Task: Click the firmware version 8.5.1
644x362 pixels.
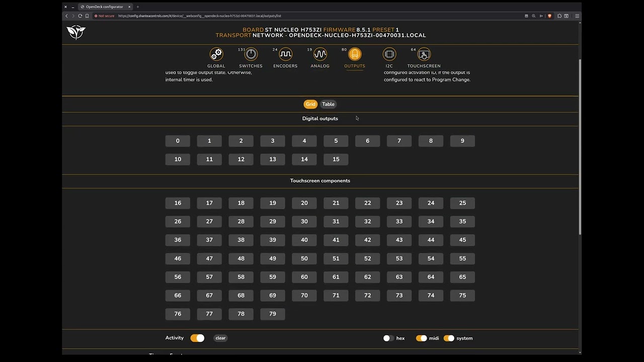Action: tap(363, 30)
